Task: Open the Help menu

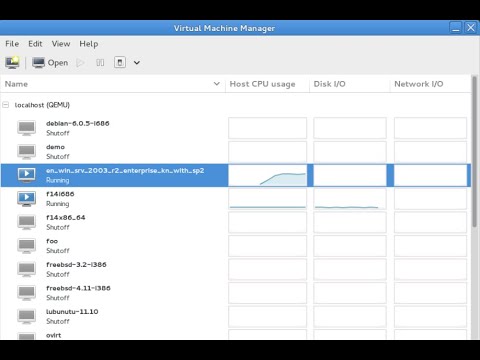Action: point(89,44)
